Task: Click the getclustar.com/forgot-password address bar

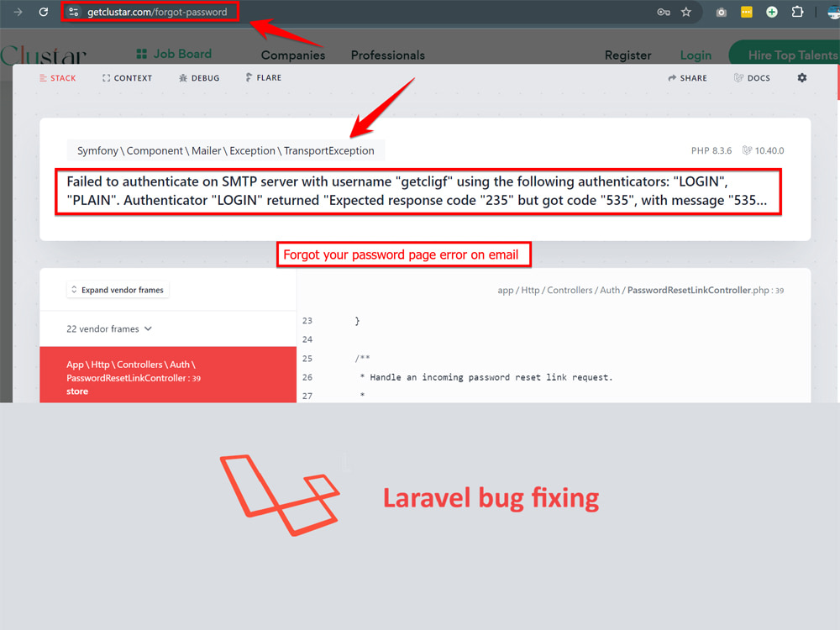Action: pos(157,12)
